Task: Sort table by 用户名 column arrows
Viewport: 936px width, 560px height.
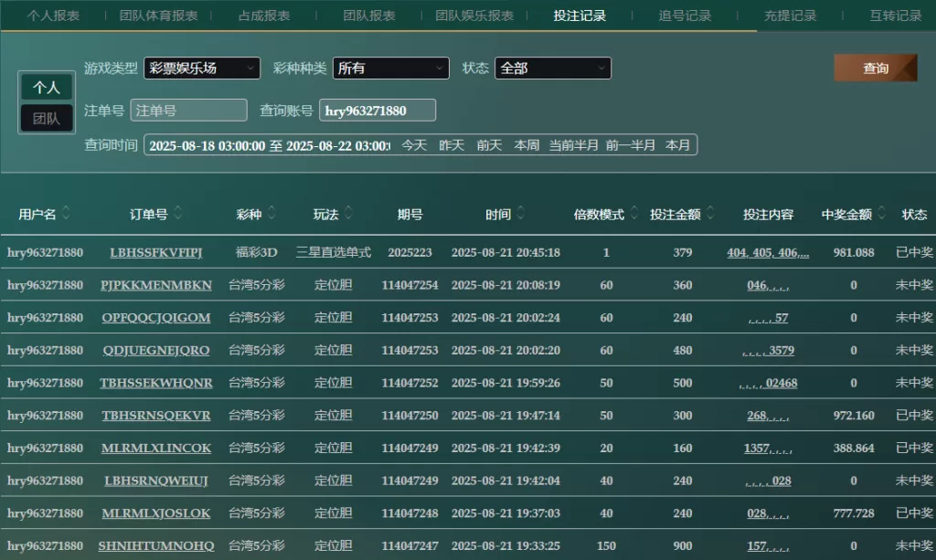Action: (66, 212)
